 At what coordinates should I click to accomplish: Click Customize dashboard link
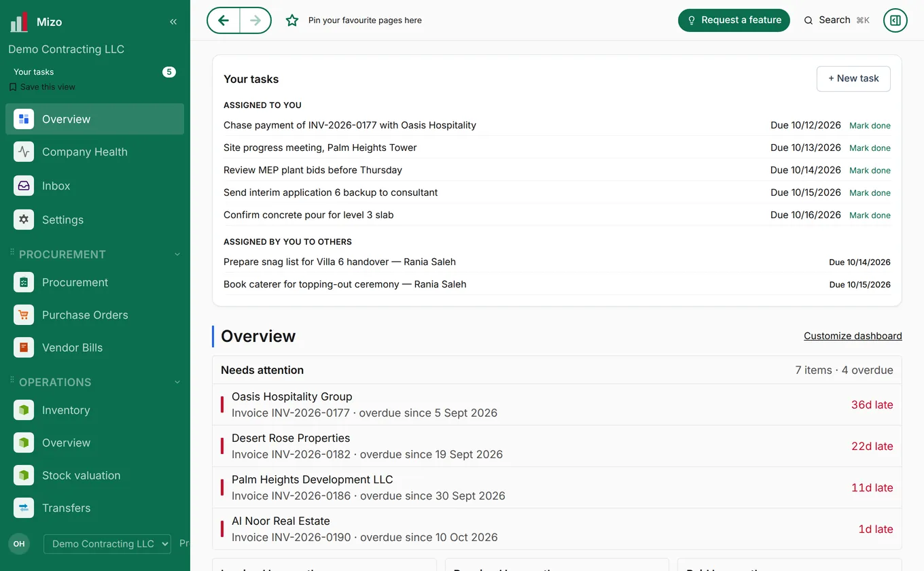tap(853, 336)
